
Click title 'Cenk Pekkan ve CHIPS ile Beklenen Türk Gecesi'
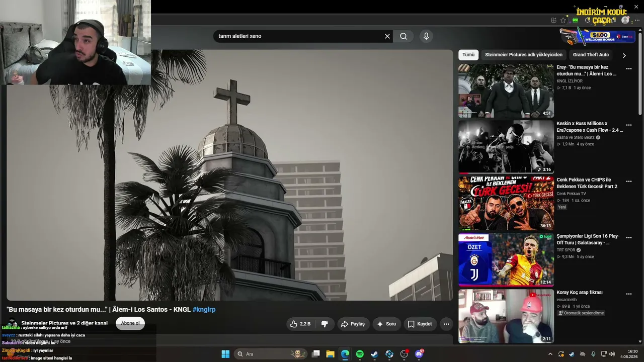point(587,183)
